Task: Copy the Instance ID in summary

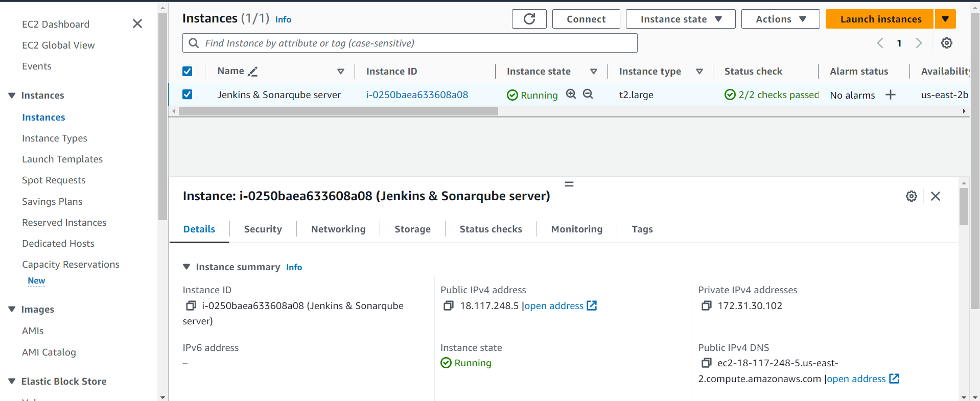Action: point(191,305)
